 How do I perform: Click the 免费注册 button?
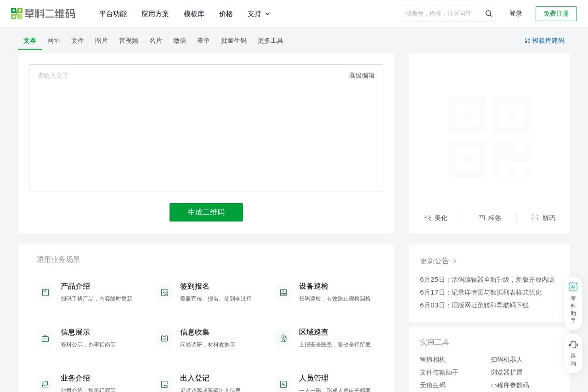click(x=556, y=14)
